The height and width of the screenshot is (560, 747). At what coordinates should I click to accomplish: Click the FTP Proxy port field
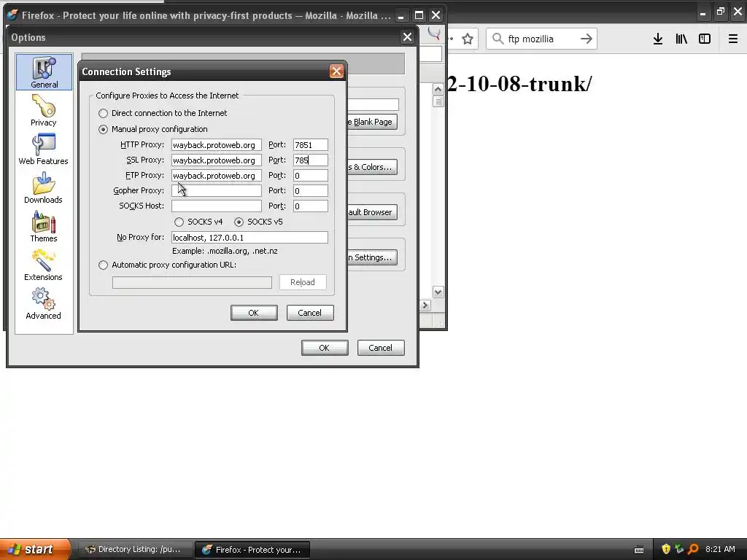(311, 175)
